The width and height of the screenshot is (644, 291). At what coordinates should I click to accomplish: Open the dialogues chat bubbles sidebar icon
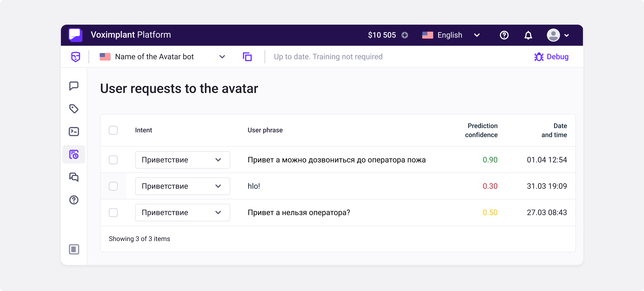tap(74, 177)
